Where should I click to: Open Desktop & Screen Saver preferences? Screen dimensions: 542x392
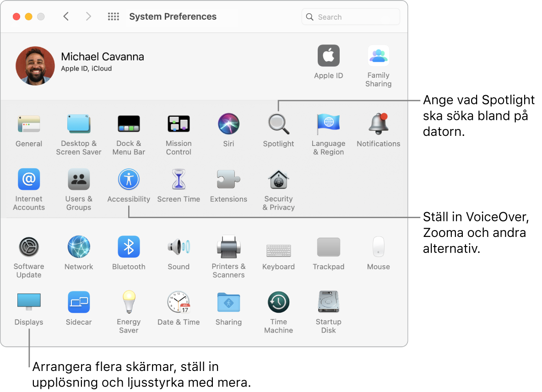(x=79, y=124)
